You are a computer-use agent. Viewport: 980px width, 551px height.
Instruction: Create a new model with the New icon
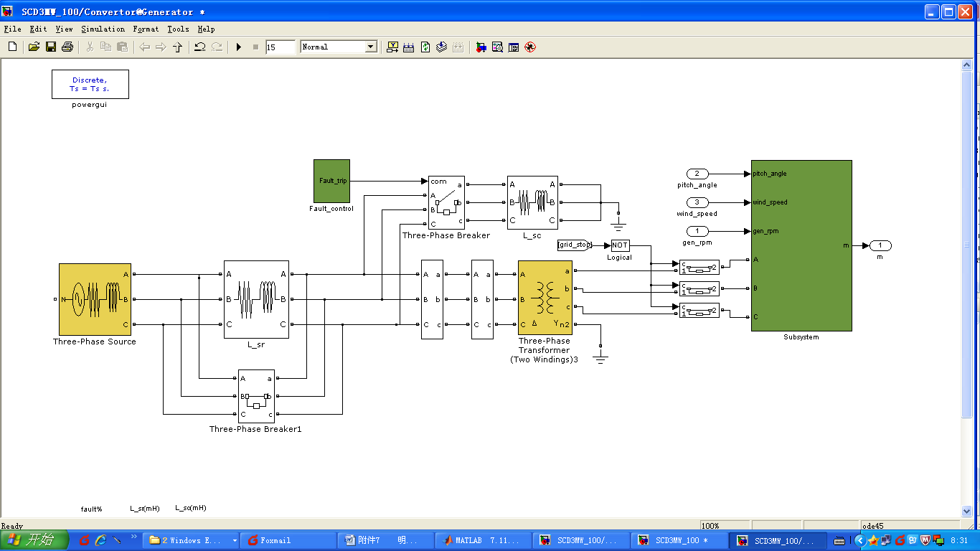click(x=12, y=47)
